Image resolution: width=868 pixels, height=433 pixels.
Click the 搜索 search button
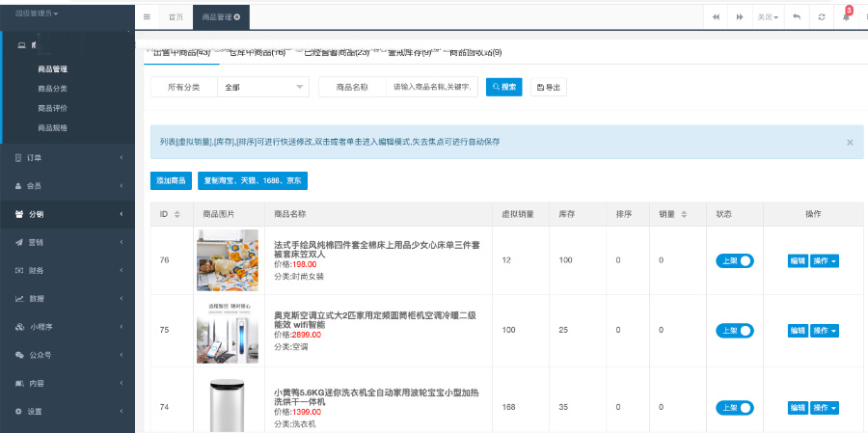503,87
